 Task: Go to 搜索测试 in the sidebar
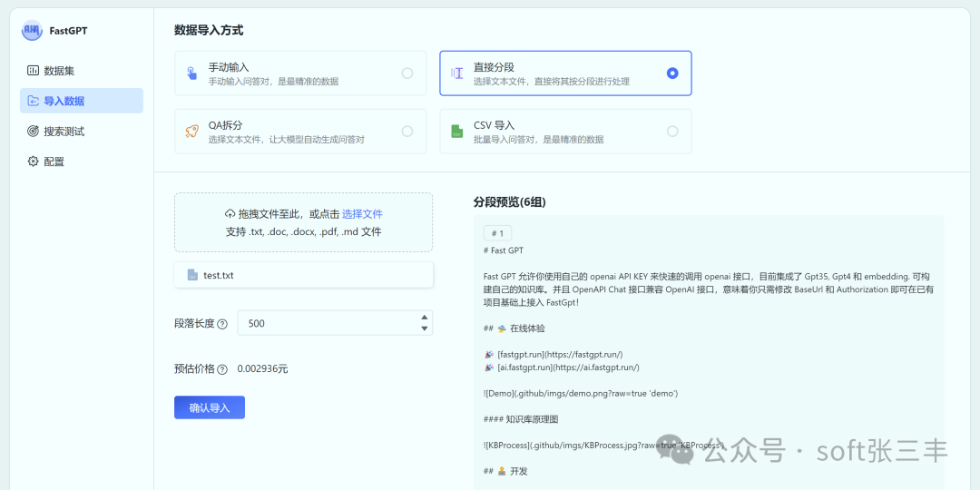82,132
